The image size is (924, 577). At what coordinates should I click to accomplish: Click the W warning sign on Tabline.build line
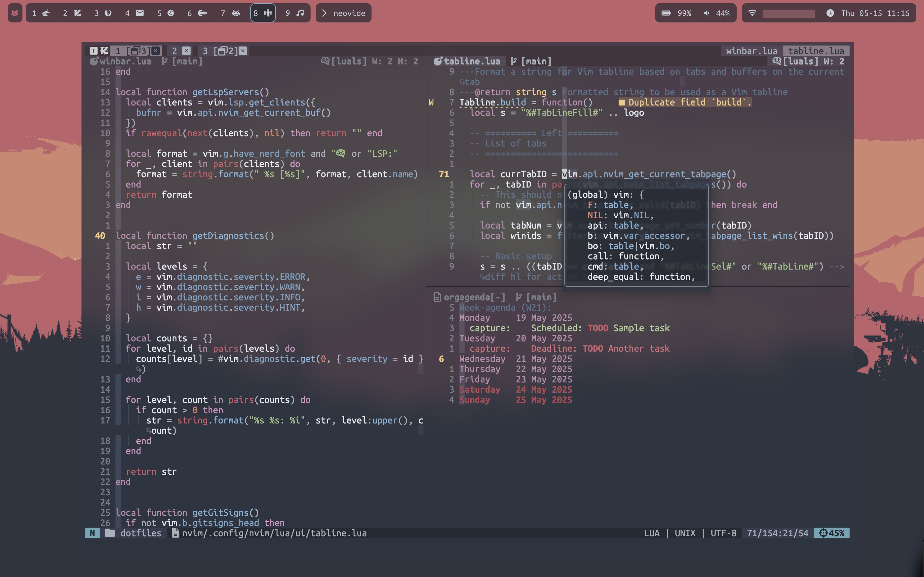431,102
